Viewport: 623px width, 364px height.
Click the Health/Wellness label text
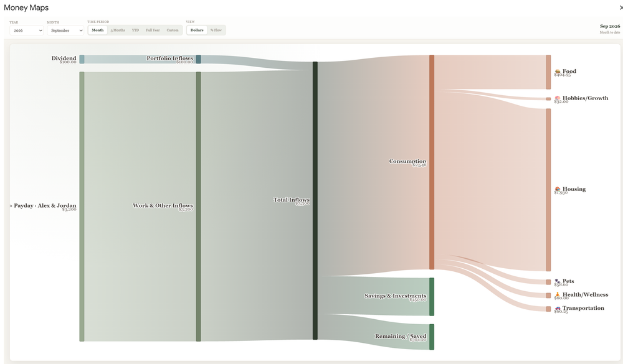[585, 294]
